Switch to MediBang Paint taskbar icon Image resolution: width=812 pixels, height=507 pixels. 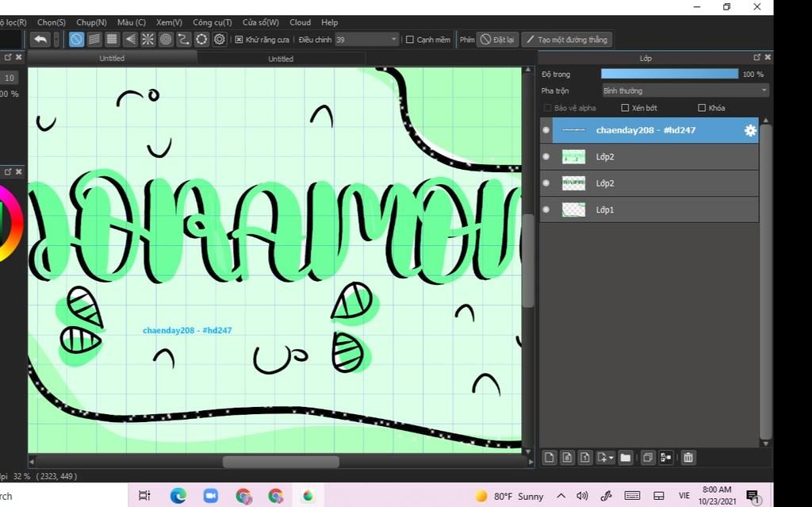click(308, 496)
